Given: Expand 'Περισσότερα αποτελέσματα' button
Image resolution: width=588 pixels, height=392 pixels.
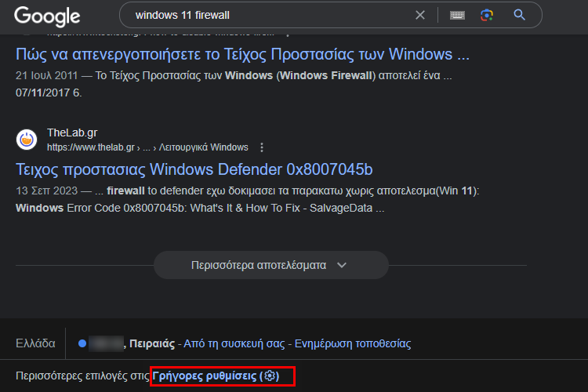Looking at the screenshot, I should click(x=271, y=265).
